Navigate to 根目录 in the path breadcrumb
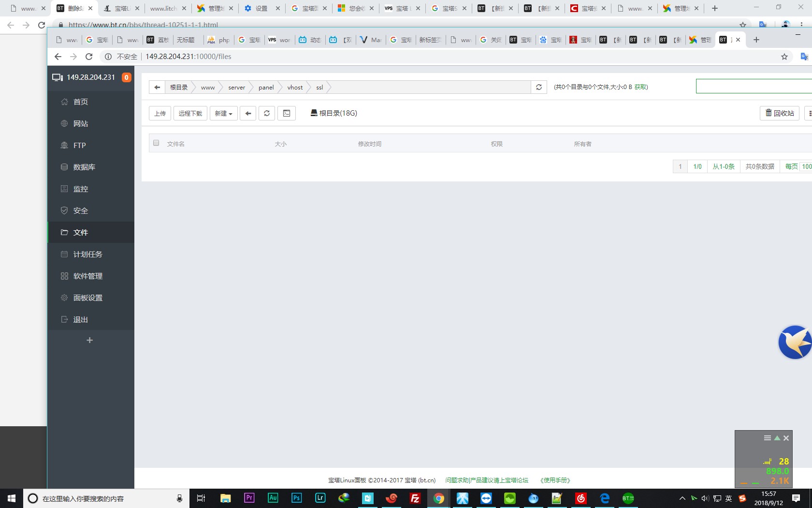812x508 pixels. coord(179,87)
